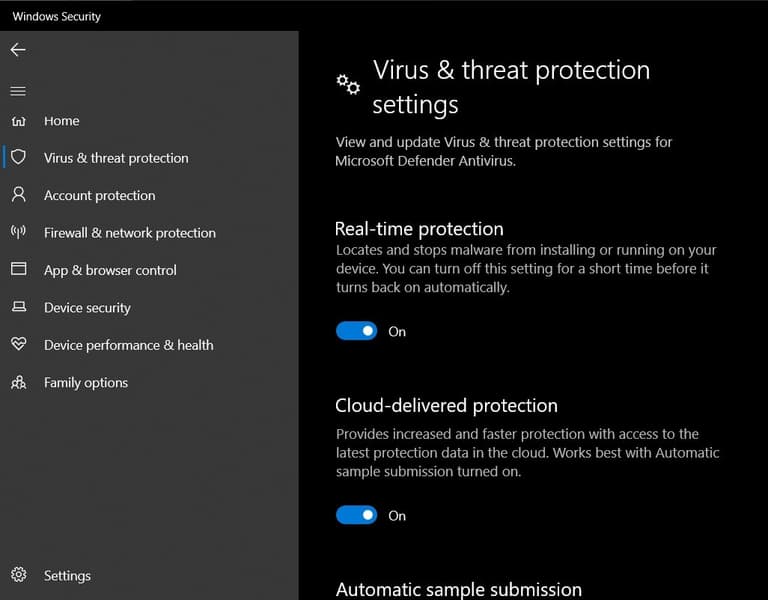
Task: Disable the Cloud-delivered protection switch
Action: coord(356,515)
